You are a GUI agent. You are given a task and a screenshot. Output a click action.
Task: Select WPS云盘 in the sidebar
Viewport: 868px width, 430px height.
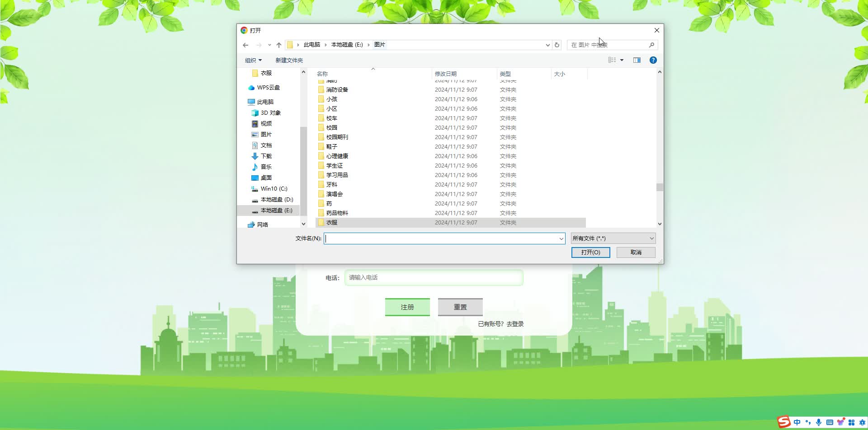point(264,88)
